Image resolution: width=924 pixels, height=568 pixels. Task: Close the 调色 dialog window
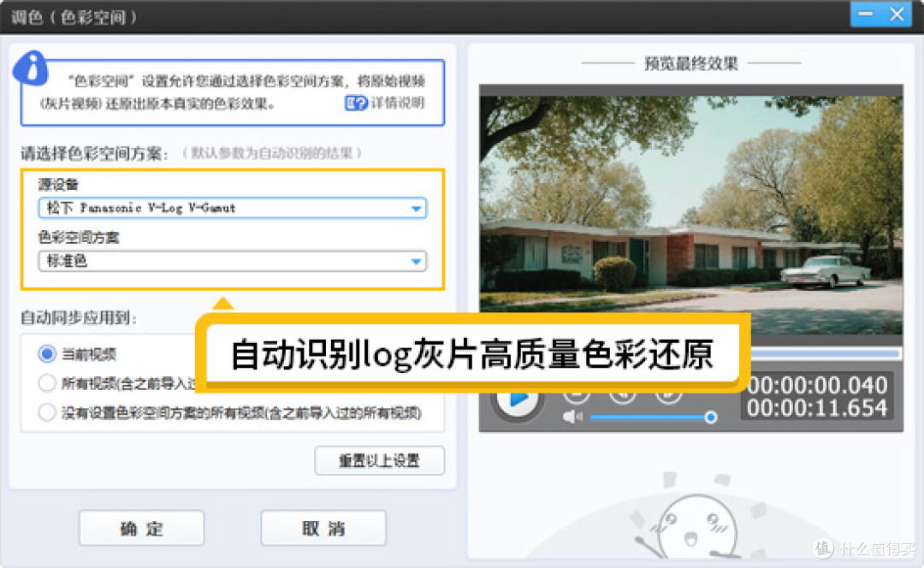coord(897,14)
